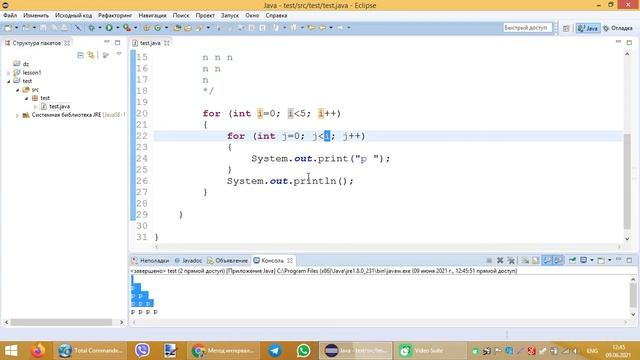Click the Open Type toolbar icon

tap(177, 28)
